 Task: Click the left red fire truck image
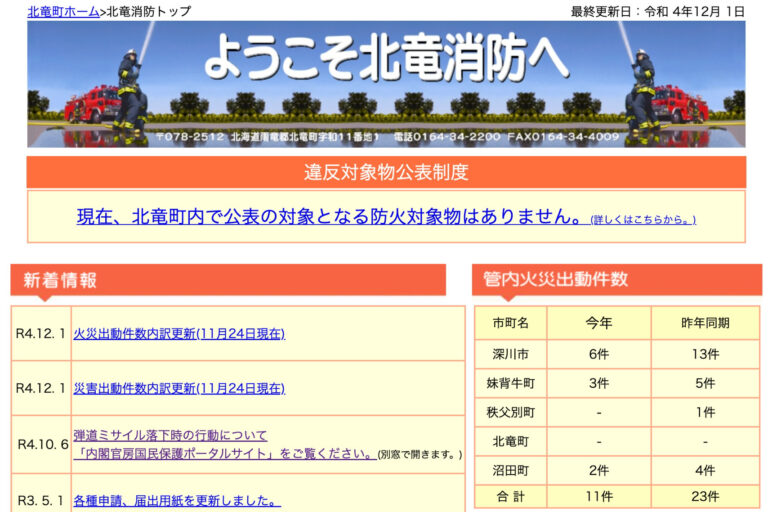click(91, 104)
